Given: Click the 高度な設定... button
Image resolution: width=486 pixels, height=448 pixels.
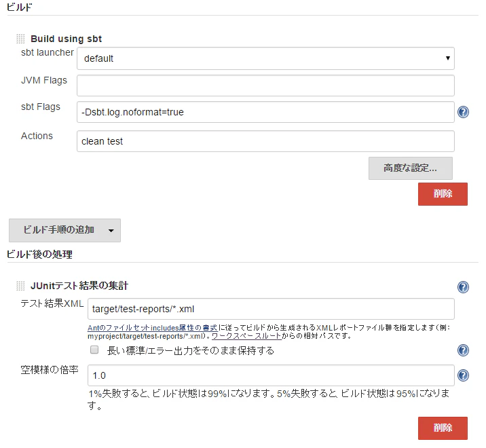Looking at the screenshot, I should [x=411, y=168].
